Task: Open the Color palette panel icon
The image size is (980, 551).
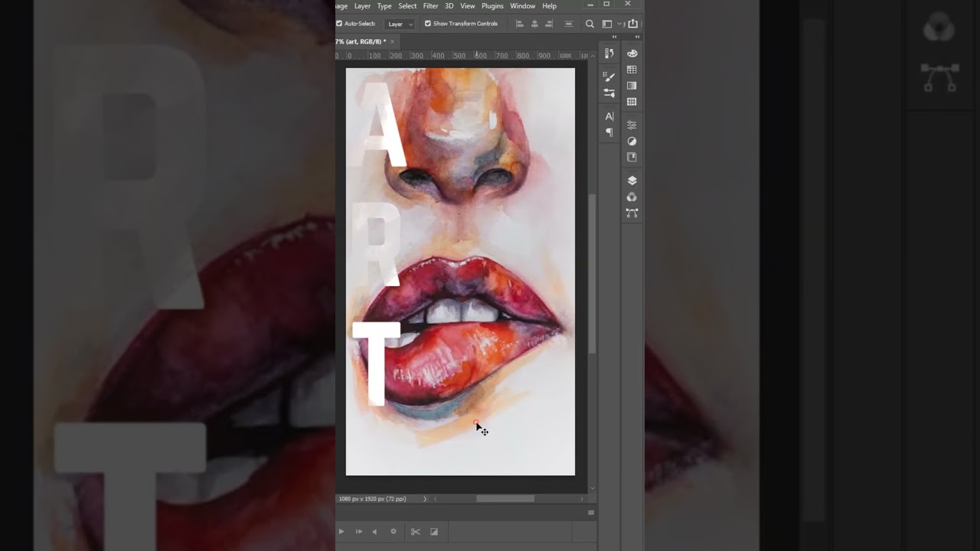Action: click(632, 54)
